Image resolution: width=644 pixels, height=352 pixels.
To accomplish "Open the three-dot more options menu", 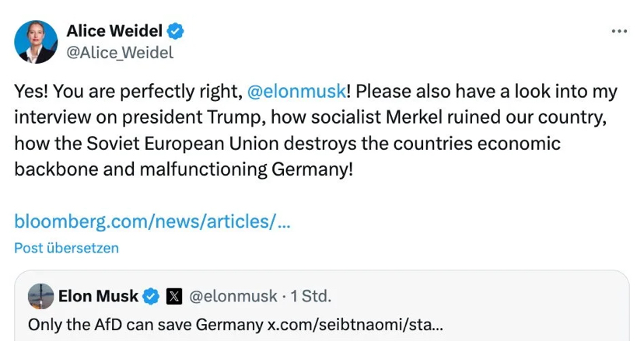I will 619,31.
